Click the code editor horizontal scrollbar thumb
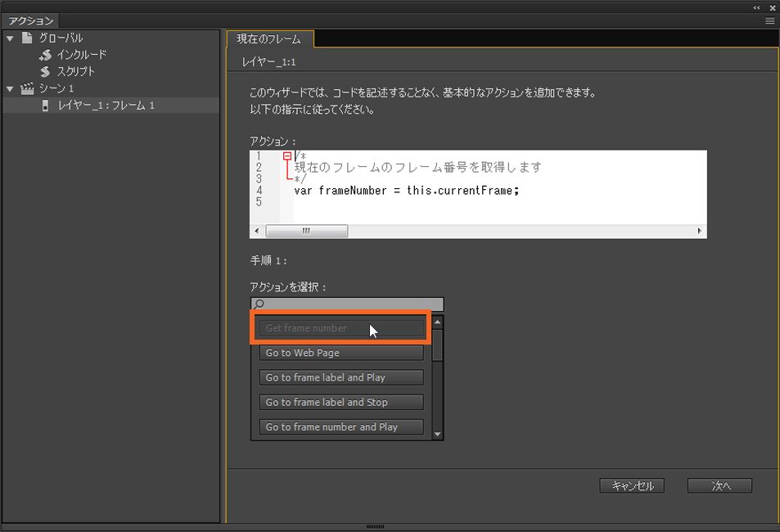The width and height of the screenshot is (780, 532). (306, 231)
